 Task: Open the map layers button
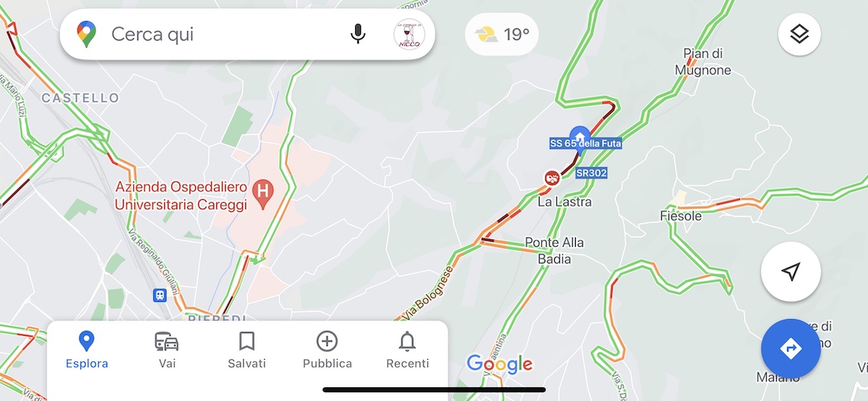click(x=799, y=34)
